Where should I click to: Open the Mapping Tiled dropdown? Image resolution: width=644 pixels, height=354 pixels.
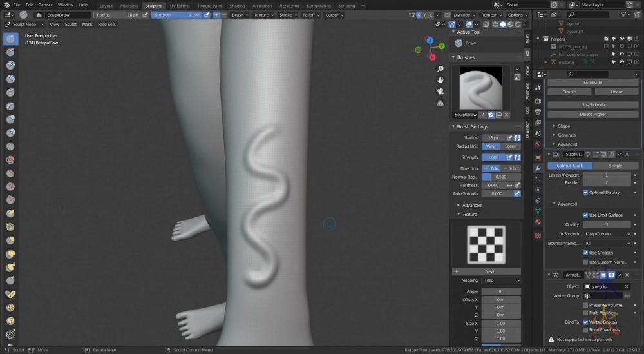tap(501, 280)
